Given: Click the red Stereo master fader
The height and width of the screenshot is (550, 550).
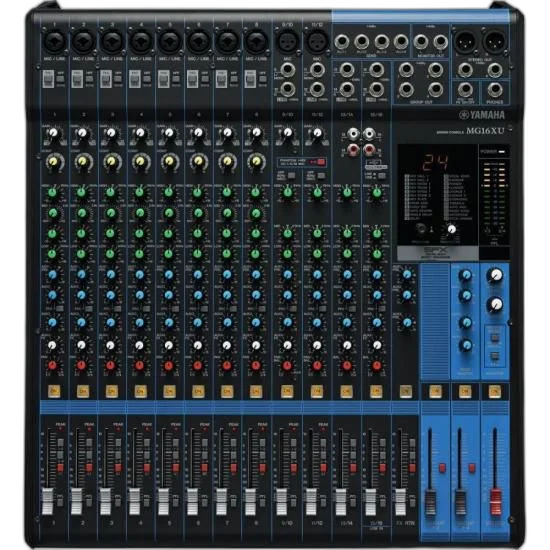Looking at the screenshot, I should tap(495, 502).
